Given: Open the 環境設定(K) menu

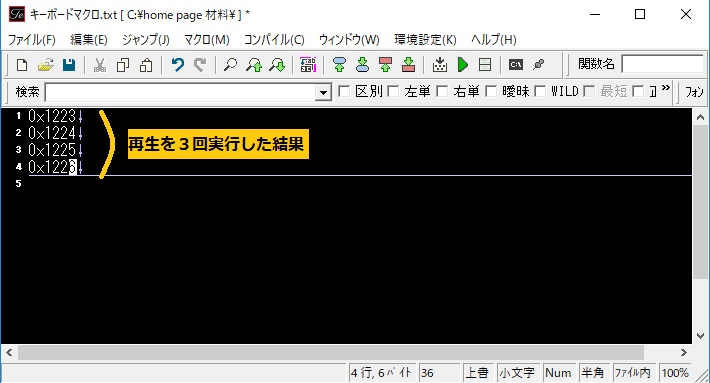Looking at the screenshot, I should click(425, 40).
